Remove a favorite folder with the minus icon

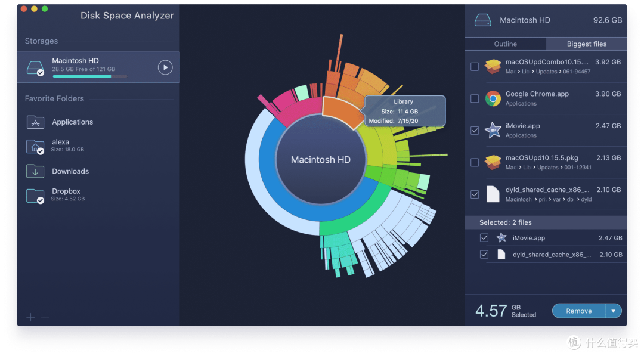pos(45,317)
